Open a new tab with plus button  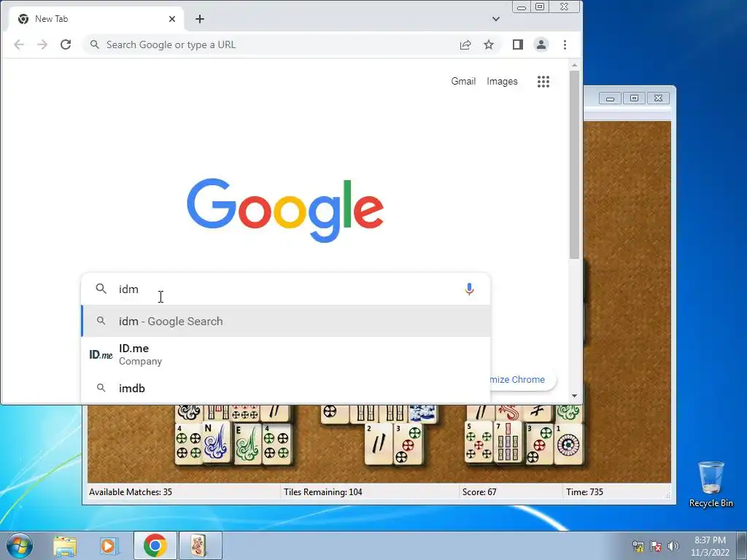pyautogui.click(x=200, y=19)
